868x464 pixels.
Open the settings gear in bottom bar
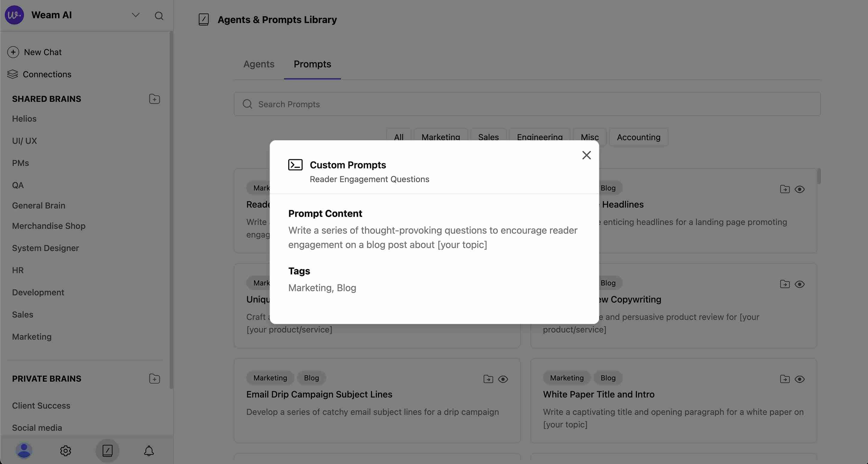pos(65,451)
